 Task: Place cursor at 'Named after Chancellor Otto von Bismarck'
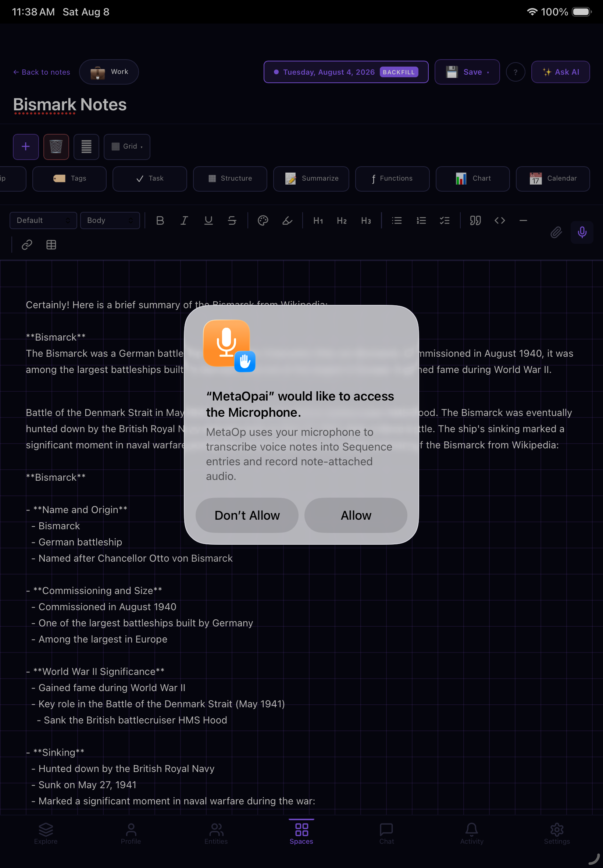pyautogui.click(x=135, y=558)
